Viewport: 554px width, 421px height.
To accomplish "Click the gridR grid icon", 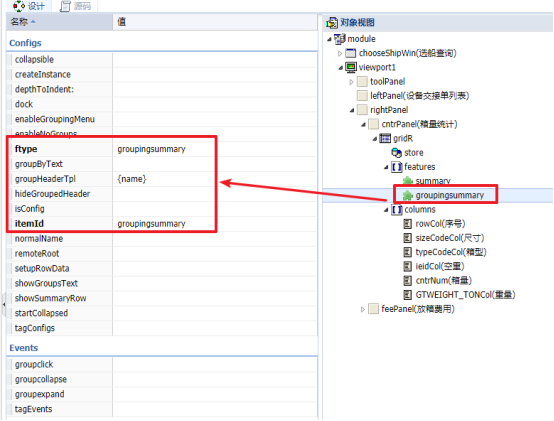I will click(385, 138).
